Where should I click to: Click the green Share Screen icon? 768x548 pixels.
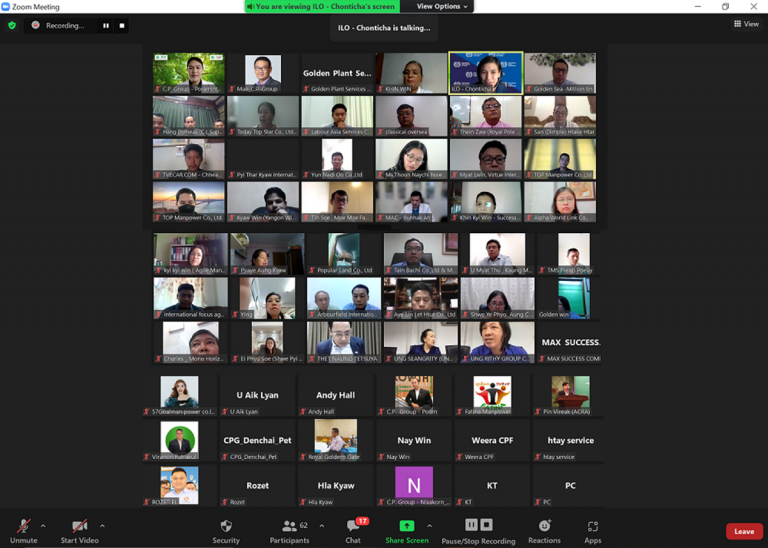coord(407,526)
